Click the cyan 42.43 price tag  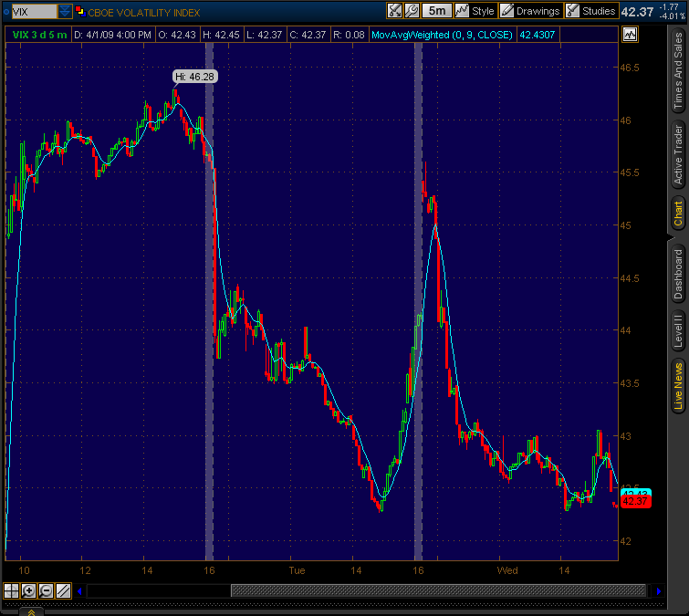tap(635, 493)
